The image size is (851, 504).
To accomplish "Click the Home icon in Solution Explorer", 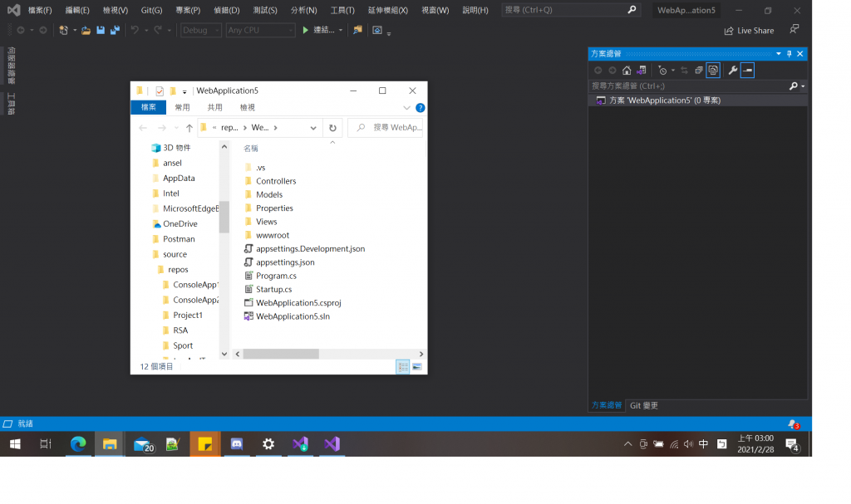I will coord(627,71).
